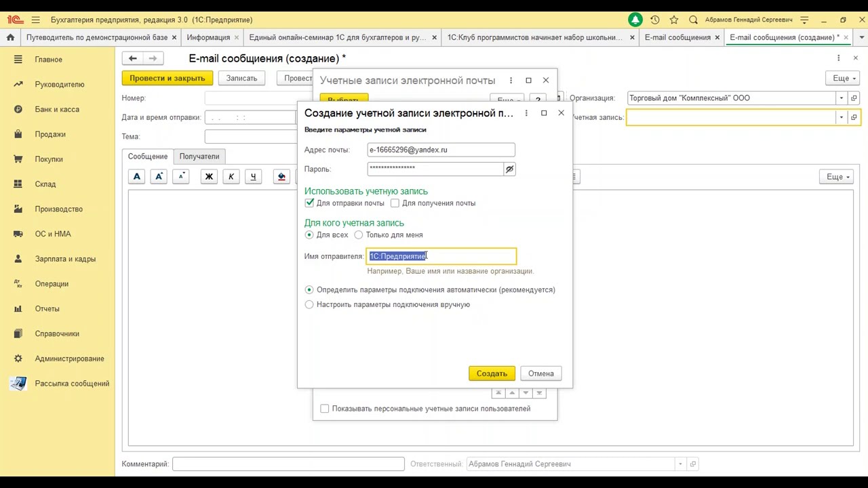Open the history clock icon
868x488 pixels.
click(x=654, y=20)
